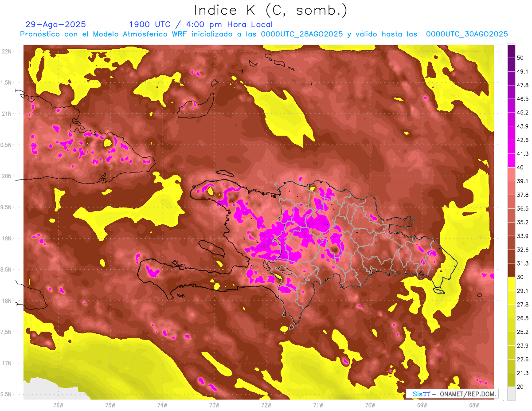Click the '17N' latitude axis label
The height and width of the screenshot is (411, 532).
6,363
